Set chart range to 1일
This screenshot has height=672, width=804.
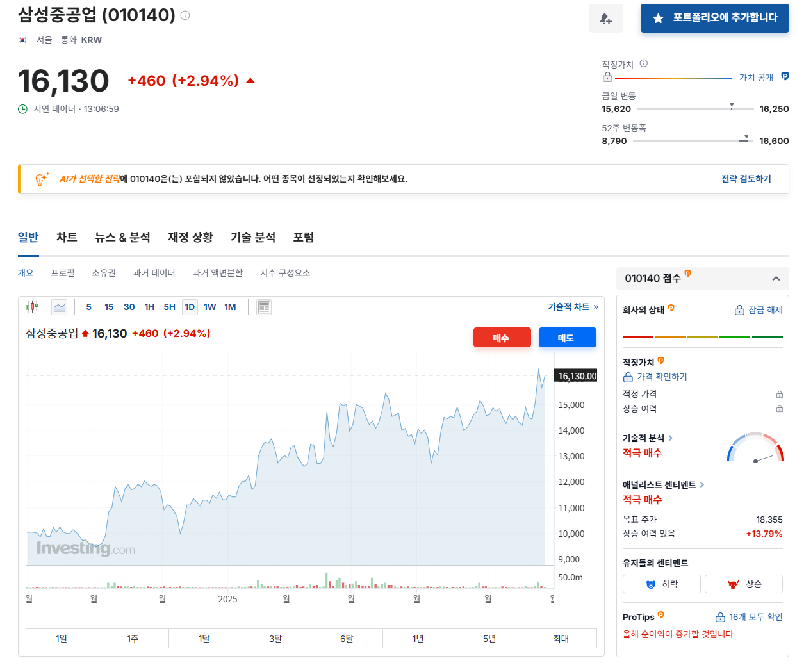point(62,639)
